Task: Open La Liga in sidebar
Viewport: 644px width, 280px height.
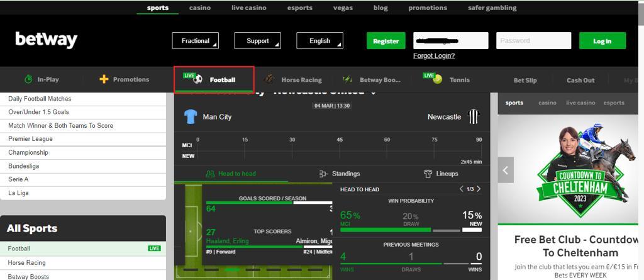Action: [82, 193]
